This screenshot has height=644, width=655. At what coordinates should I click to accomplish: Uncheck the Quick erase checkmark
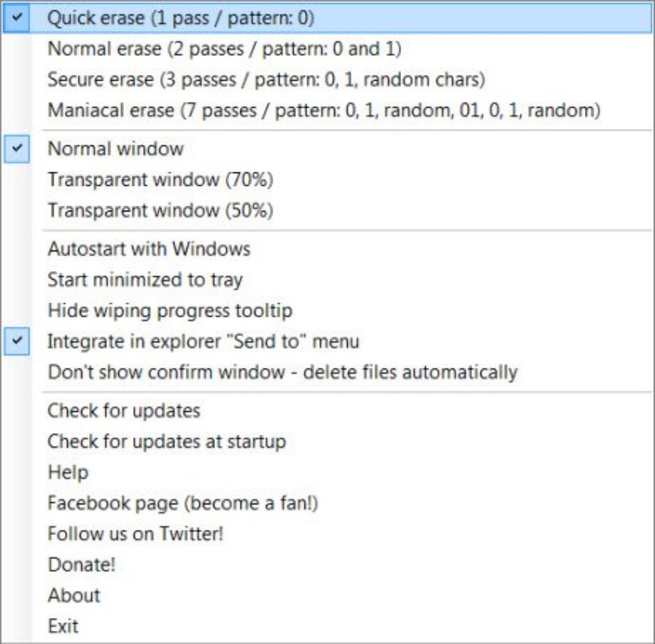pos(17,17)
